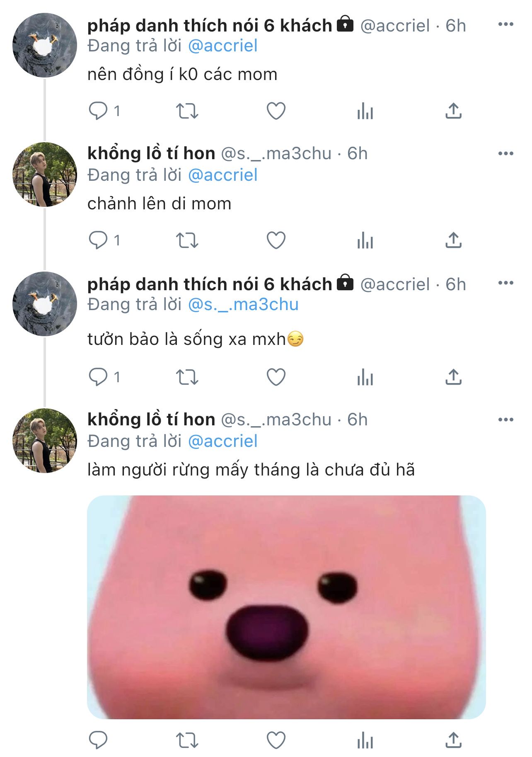Open @accriel mention under "chảnh lên di mom" author
Image resolution: width=532 pixels, height=757 pixels.
point(223,175)
